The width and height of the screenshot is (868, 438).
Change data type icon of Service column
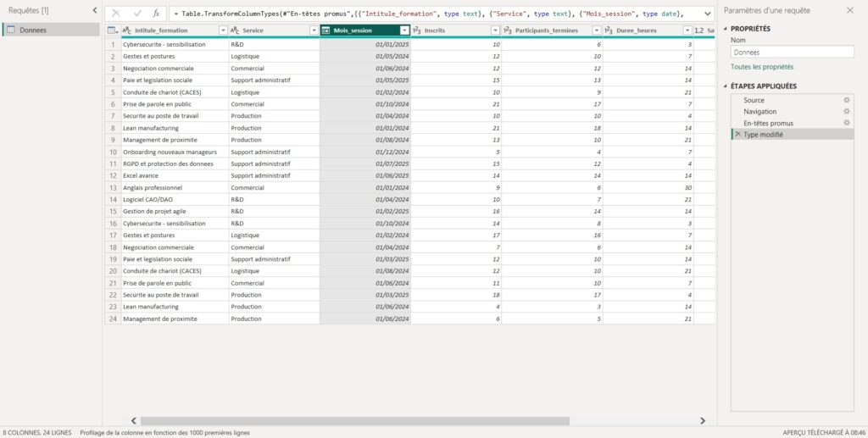coord(235,30)
